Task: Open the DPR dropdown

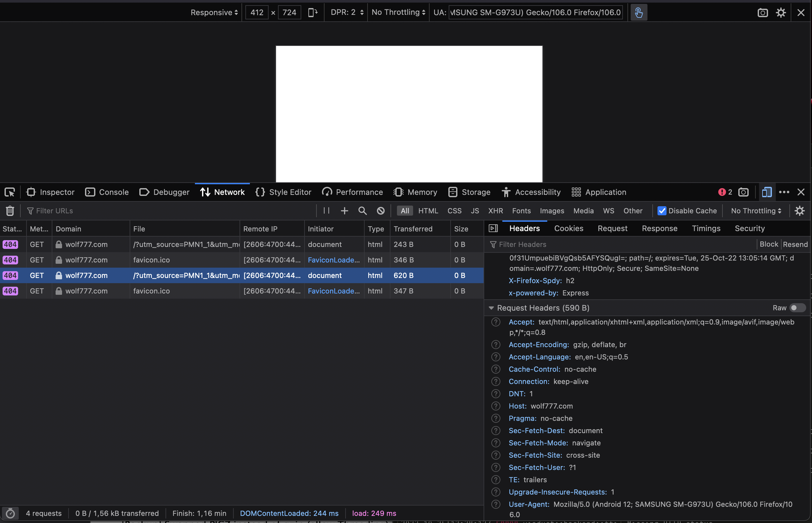Action: pyautogui.click(x=347, y=13)
